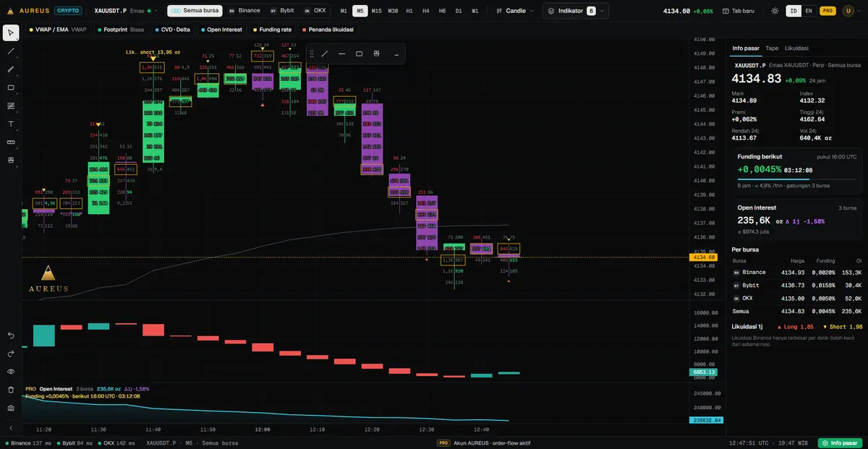Image resolution: width=868 pixels, height=449 pixels.
Task: Click the OKX row in Per bursa table
Action: [797, 298]
